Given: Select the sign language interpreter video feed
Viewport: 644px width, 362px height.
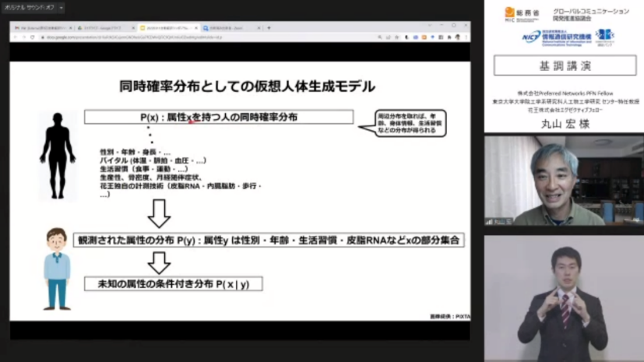Looking at the screenshot, I should (x=564, y=298).
